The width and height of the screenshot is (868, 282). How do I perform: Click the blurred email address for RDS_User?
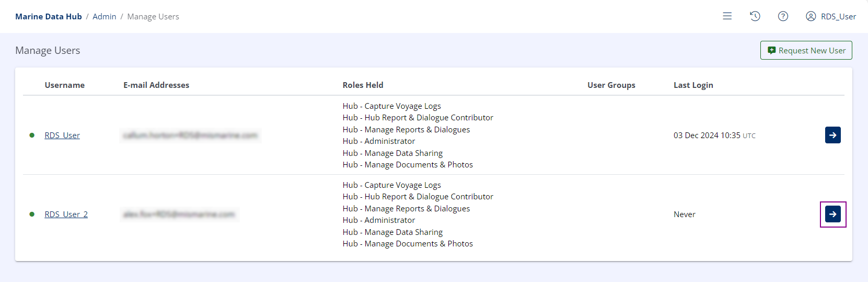(190, 136)
